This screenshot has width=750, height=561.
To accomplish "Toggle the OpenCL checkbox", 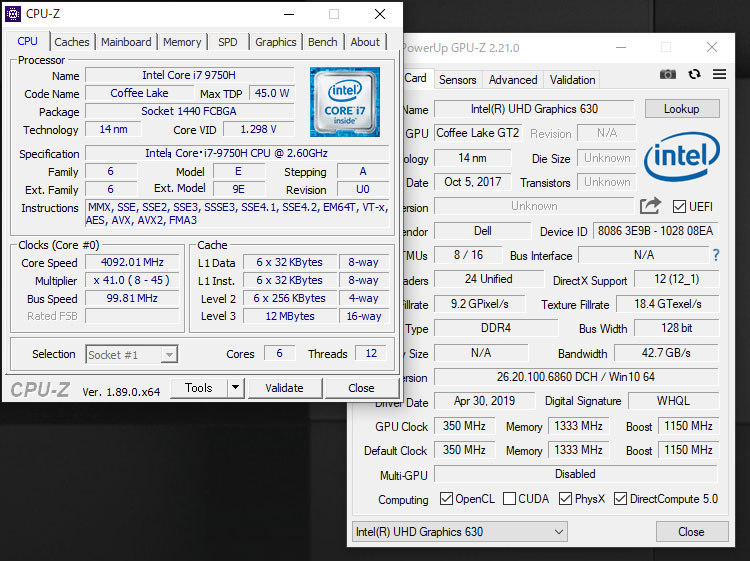I will pyautogui.click(x=446, y=498).
